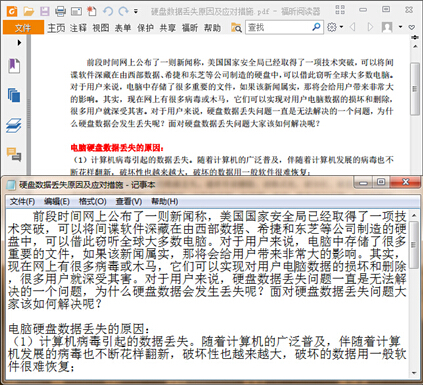Undo the last action in PDF reader
The height and width of the screenshot is (385, 423).
click(x=108, y=11)
